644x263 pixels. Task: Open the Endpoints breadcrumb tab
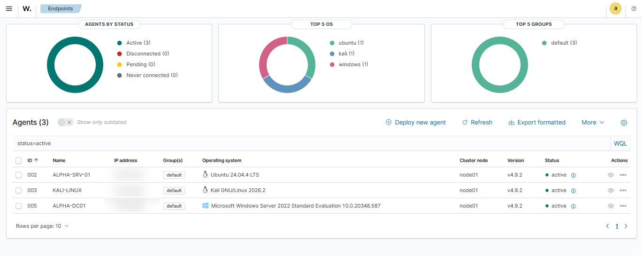click(61, 8)
